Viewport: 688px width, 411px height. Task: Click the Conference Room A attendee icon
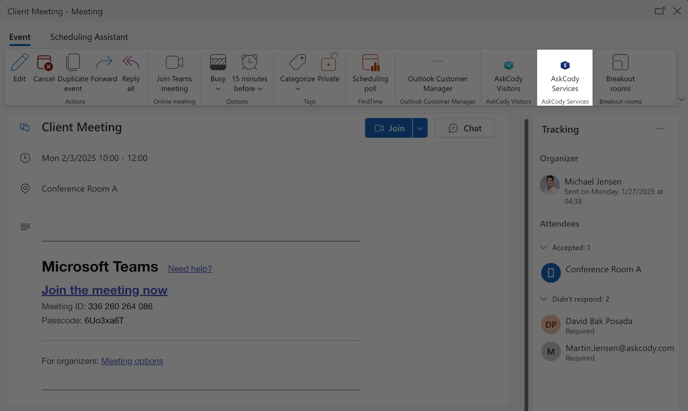(551, 273)
